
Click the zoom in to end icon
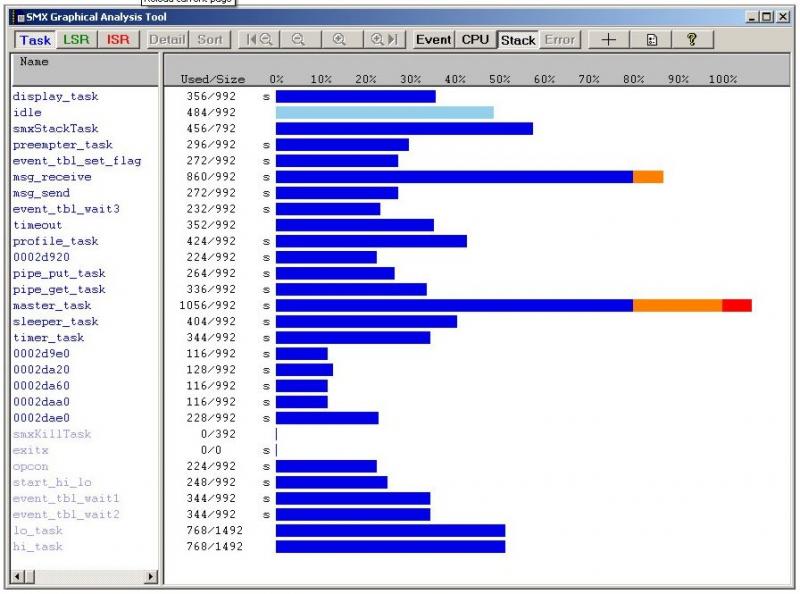(x=384, y=40)
